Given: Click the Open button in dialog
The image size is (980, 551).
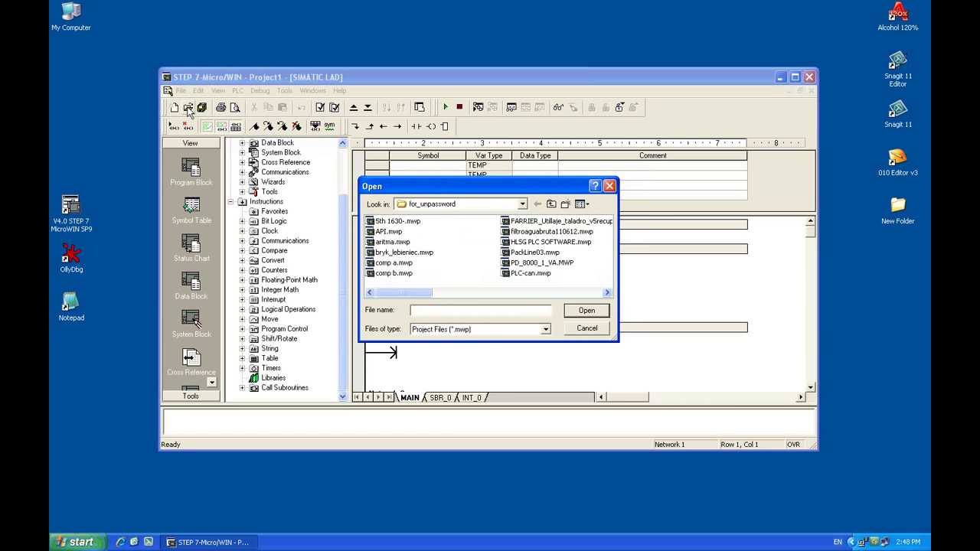Looking at the screenshot, I should pyautogui.click(x=586, y=311).
